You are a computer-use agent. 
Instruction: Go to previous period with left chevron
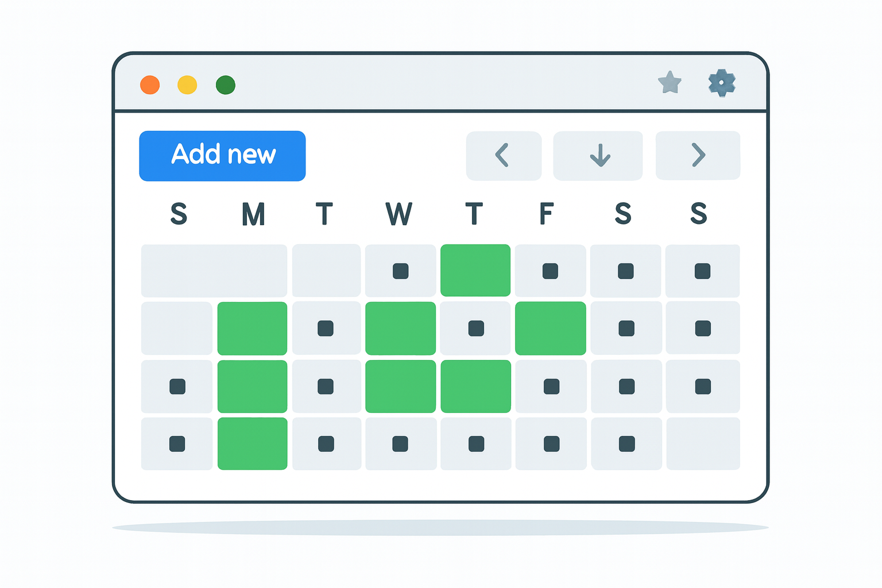pyautogui.click(x=504, y=156)
